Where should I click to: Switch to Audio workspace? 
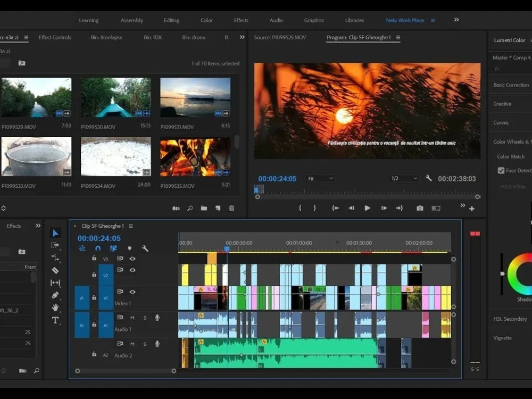[276, 20]
